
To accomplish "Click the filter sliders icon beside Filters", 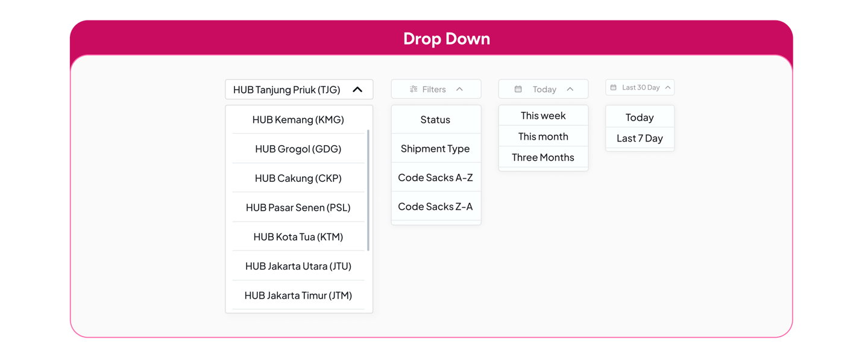I will pyautogui.click(x=414, y=89).
